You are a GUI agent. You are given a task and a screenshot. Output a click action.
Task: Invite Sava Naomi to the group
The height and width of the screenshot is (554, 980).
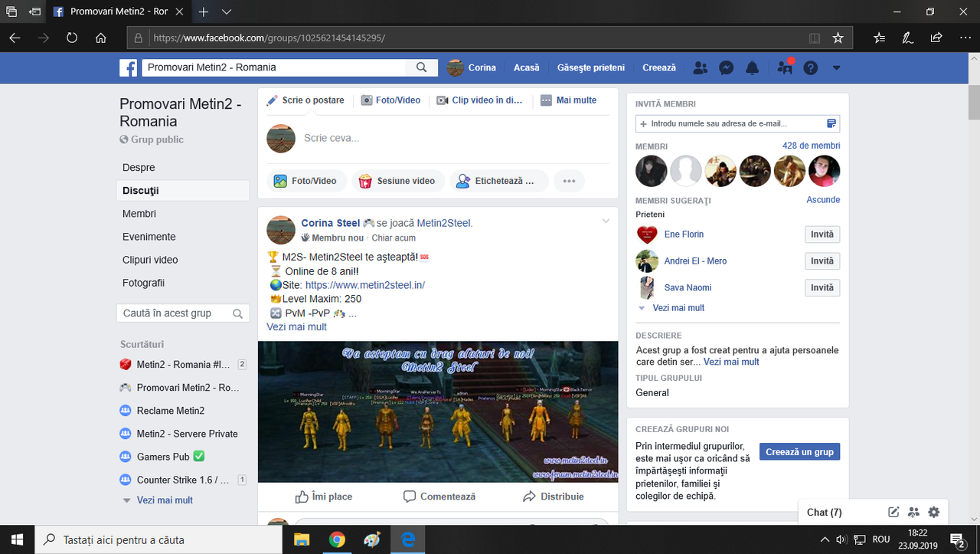pyautogui.click(x=822, y=288)
